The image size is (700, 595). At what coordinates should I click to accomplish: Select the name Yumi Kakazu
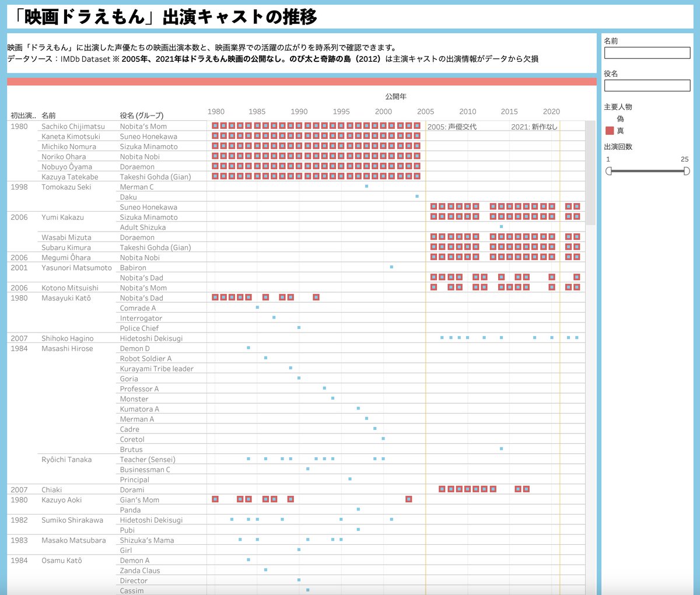pos(62,217)
